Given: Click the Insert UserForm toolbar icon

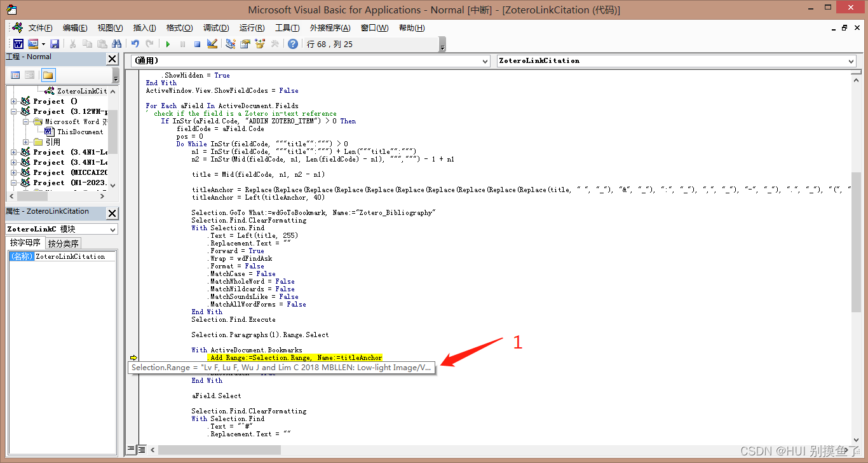Looking at the screenshot, I should tap(33, 44).
